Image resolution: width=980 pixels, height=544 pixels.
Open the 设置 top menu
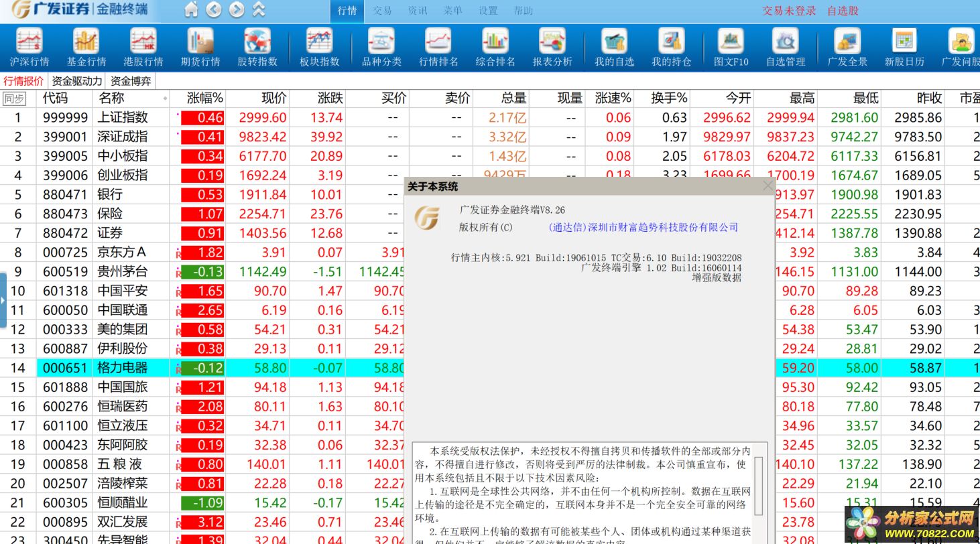coord(488,11)
